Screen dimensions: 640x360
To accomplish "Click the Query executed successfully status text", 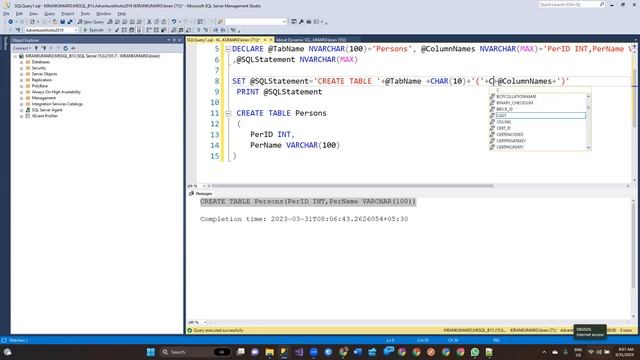I will [x=218, y=330].
